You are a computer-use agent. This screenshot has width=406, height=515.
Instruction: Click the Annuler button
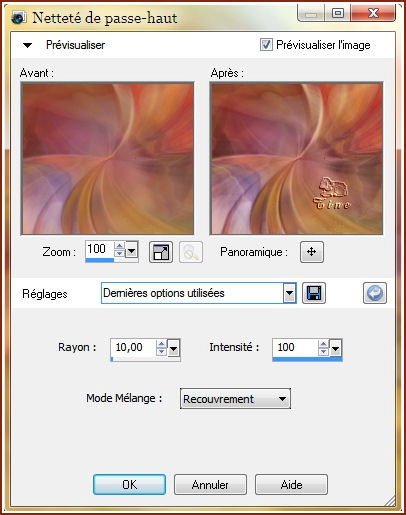click(x=210, y=485)
